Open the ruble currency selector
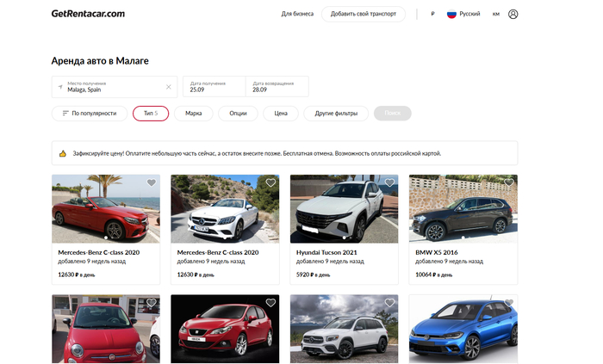603x364 pixels. point(432,14)
